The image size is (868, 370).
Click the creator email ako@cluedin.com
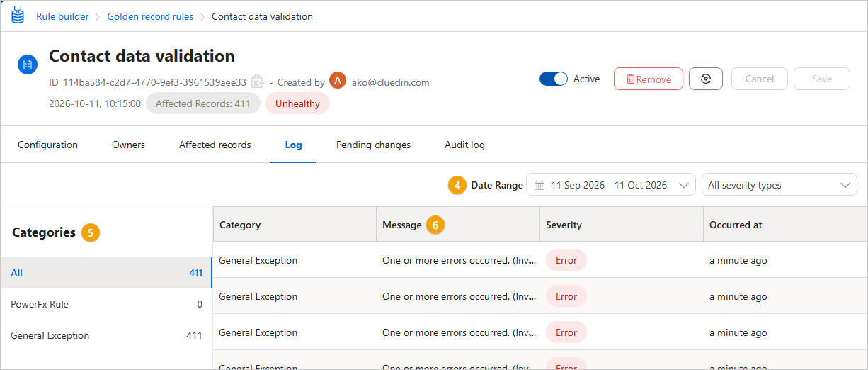coord(391,82)
